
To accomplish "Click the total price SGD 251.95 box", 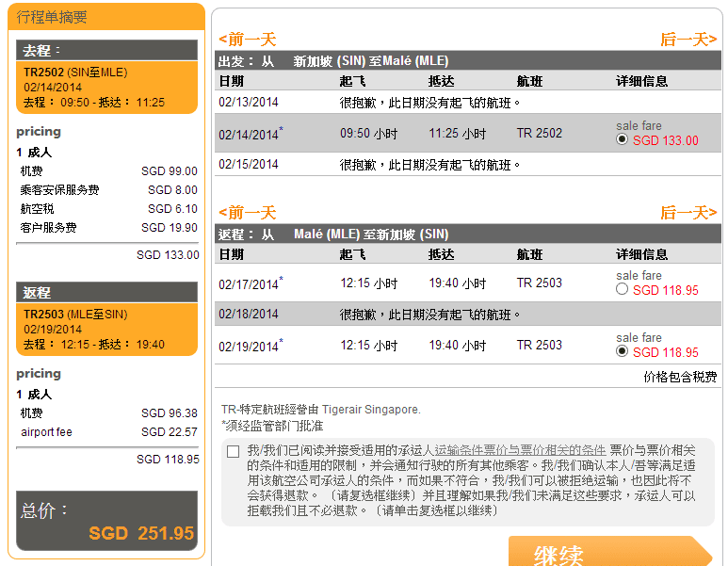I will 106,523.
